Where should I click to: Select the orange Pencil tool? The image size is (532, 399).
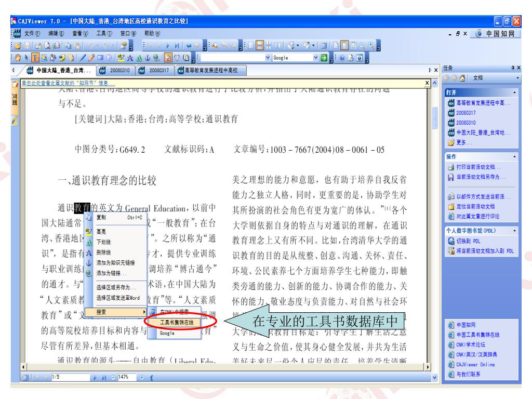(91, 58)
